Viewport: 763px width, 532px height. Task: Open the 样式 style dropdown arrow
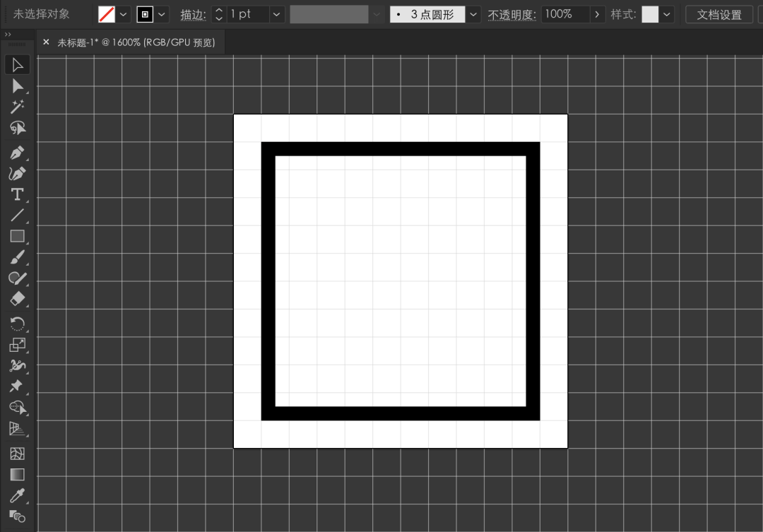click(667, 15)
